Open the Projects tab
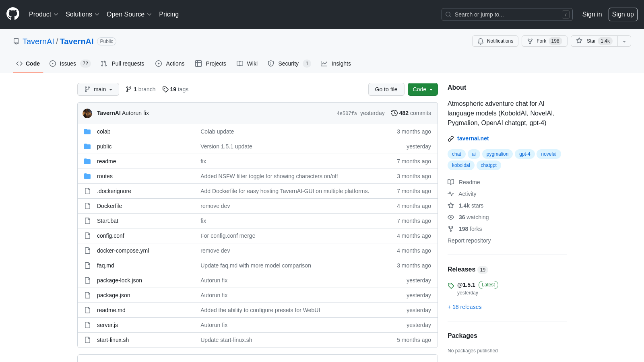The width and height of the screenshot is (644, 362). [x=211, y=64]
